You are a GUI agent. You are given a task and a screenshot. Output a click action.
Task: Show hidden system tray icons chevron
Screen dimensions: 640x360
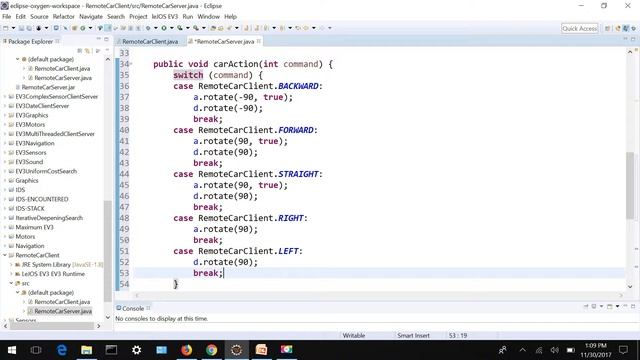pos(522,350)
